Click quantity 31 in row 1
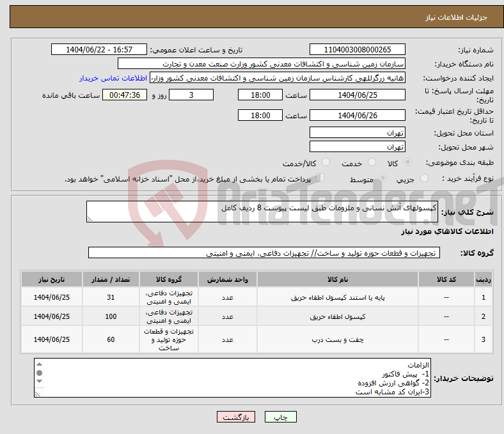This screenshot has height=434, width=504. point(111,297)
